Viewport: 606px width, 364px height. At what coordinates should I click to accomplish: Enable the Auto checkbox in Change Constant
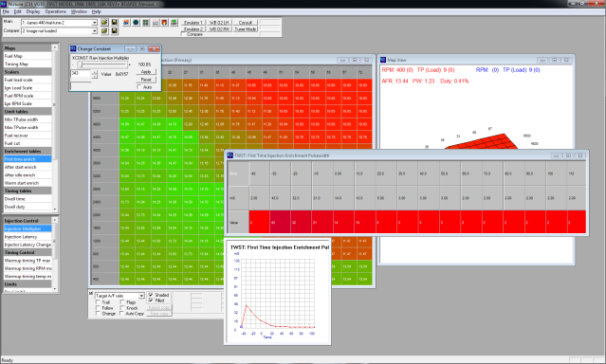[139, 87]
